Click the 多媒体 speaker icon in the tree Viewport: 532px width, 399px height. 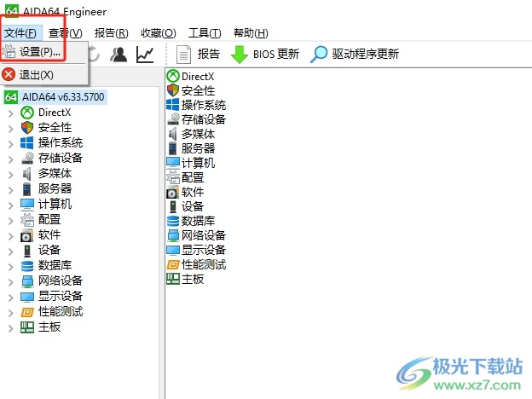click(x=27, y=174)
